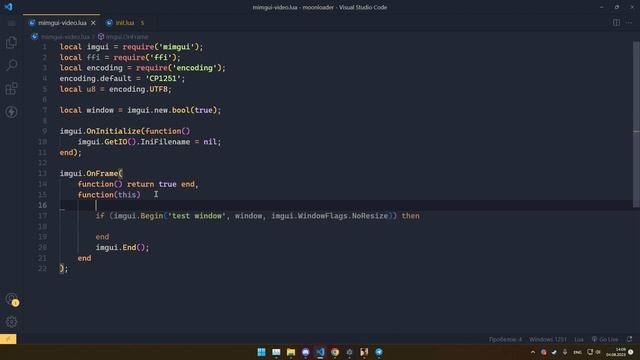The image size is (640, 360).
Task: Open the clock and date in the taskbar
Action: tap(616, 352)
